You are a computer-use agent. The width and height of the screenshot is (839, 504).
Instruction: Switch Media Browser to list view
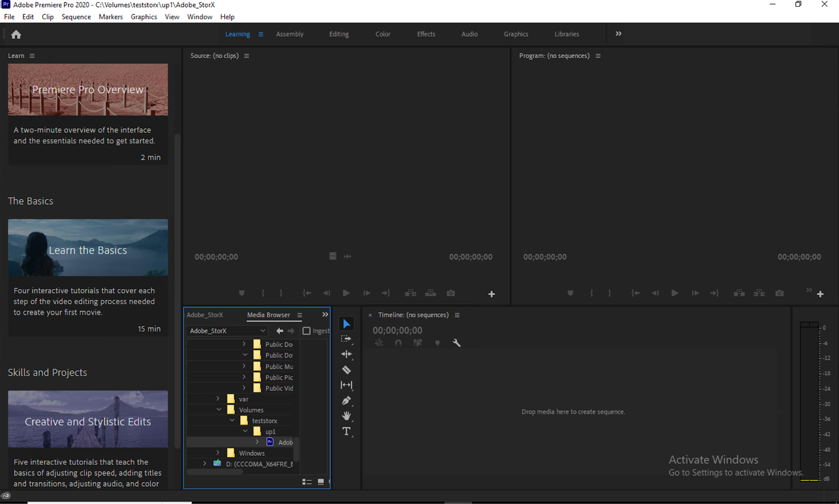307,482
